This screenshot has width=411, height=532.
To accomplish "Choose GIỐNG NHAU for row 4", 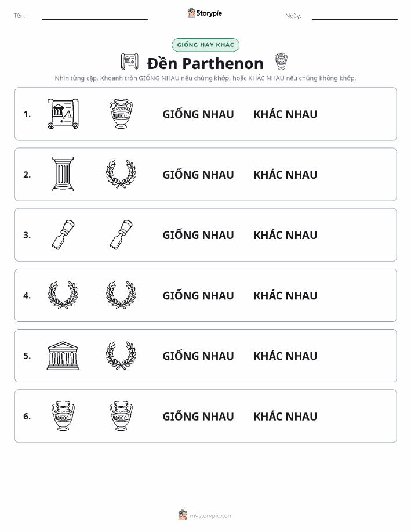I will pos(198,295).
